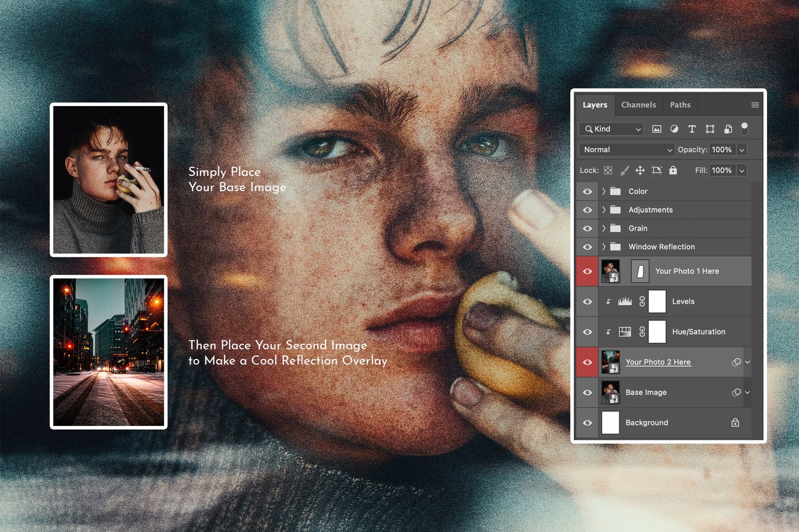Click smart filter icon on Your Photo 2 Here
The image size is (799, 532).
tap(736, 362)
